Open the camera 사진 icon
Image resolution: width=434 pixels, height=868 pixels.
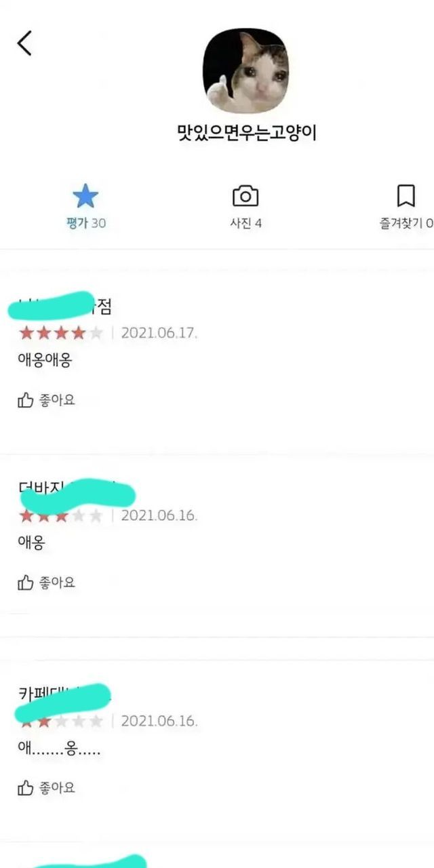pos(245,197)
